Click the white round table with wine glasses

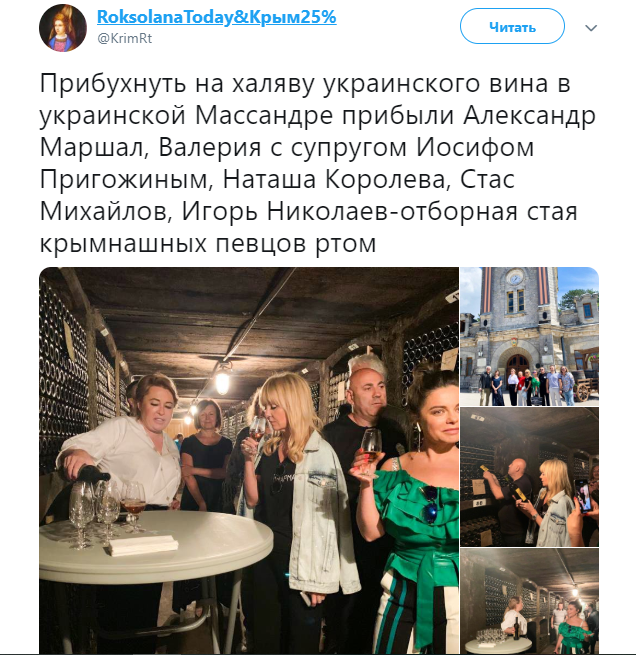pos(156,546)
